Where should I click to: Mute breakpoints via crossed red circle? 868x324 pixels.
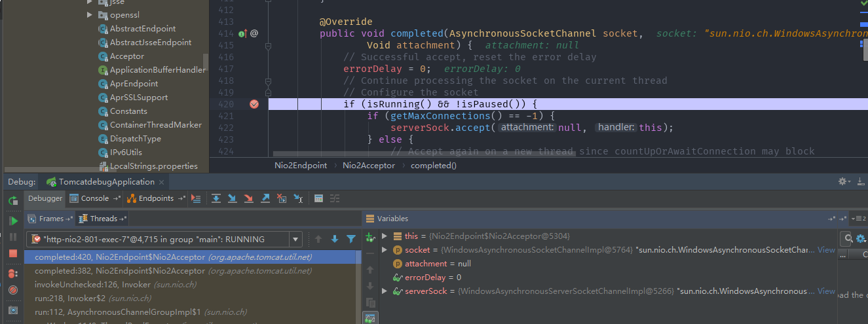pyautogui.click(x=13, y=290)
